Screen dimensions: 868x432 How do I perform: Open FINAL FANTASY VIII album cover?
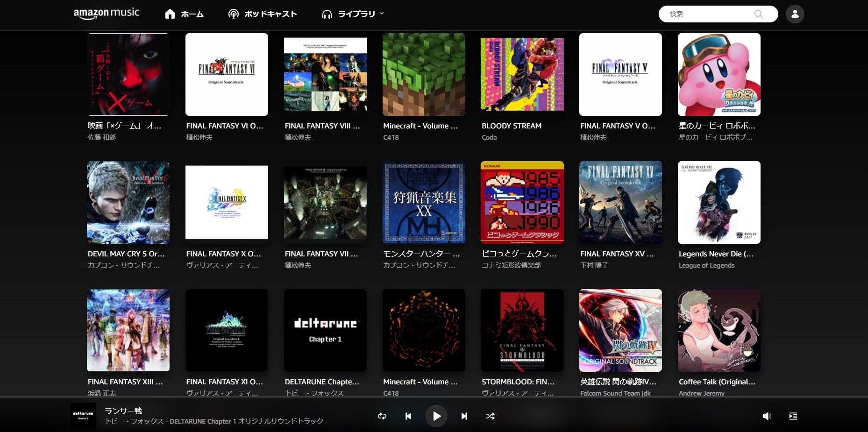[325, 74]
